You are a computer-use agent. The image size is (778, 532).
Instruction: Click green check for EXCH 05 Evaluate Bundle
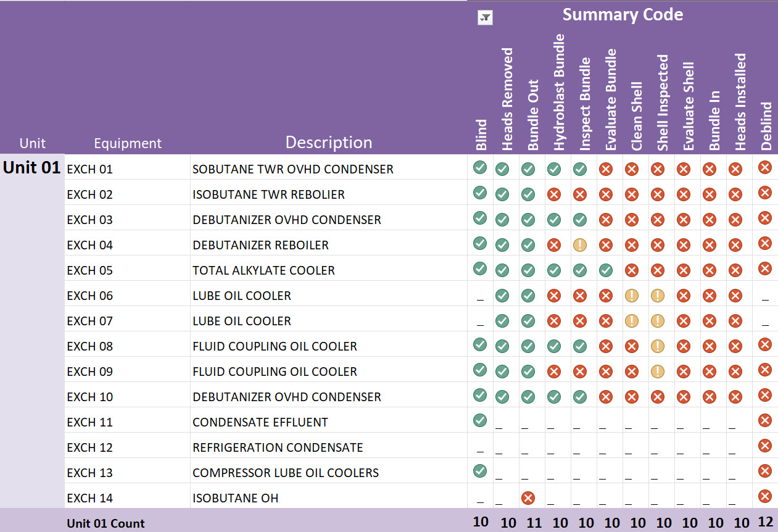tap(606, 270)
